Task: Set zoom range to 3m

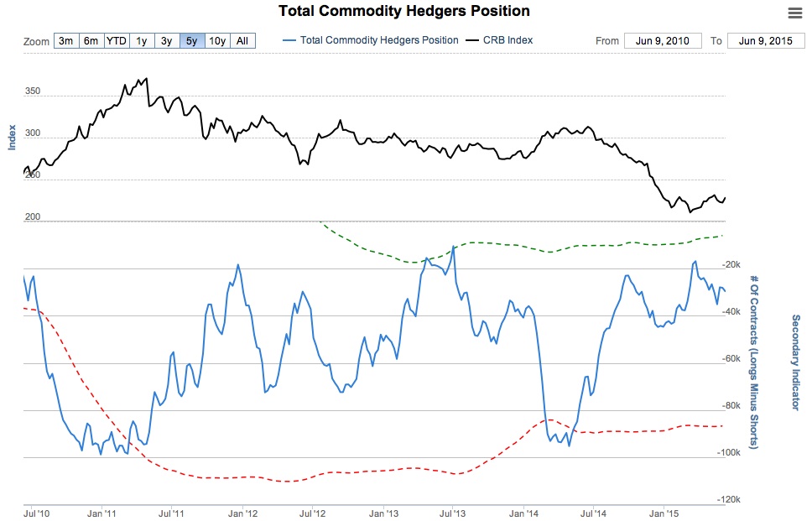Action: pos(66,41)
